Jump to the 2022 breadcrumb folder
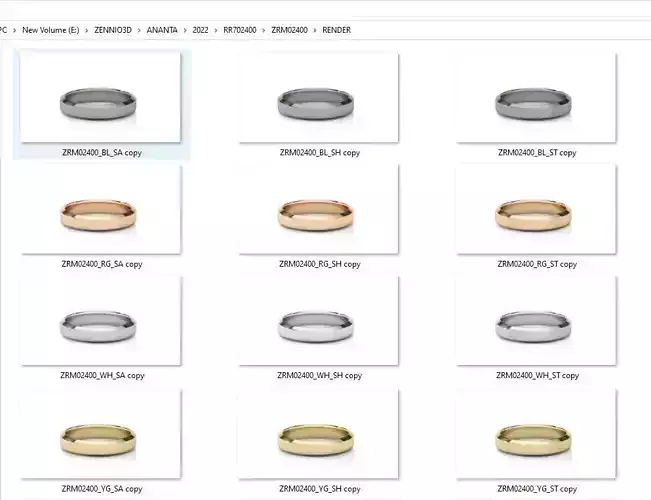This screenshot has width=651, height=500. click(201, 30)
